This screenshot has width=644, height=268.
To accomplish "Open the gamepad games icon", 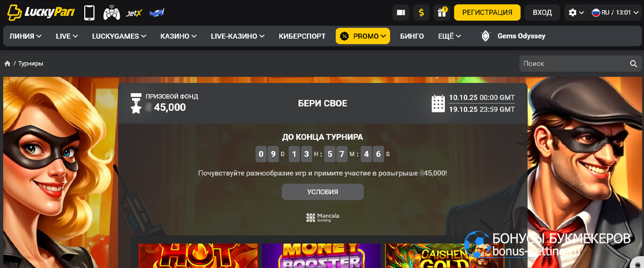I will (112, 12).
